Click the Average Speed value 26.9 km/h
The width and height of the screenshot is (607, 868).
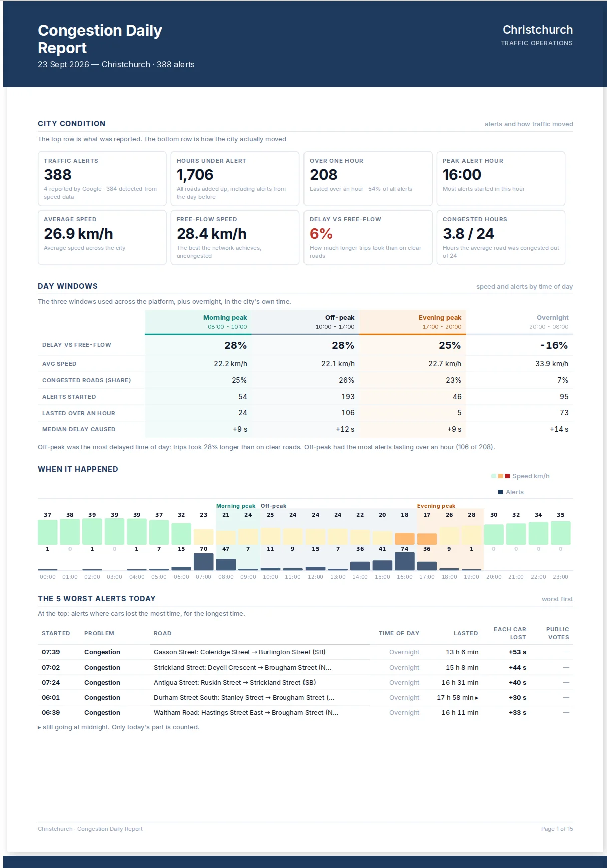coord(78,234)
